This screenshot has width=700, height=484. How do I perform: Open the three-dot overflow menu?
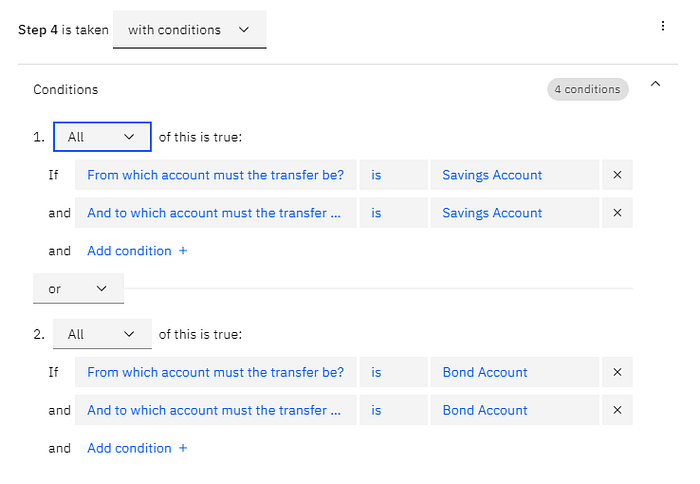(x=662, y=26)
